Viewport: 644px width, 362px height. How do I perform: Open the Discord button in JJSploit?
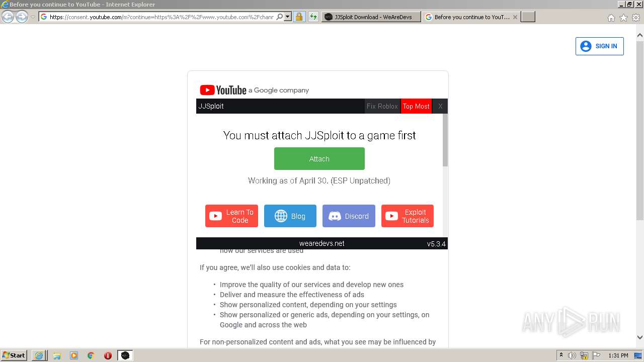coord(349,216)
